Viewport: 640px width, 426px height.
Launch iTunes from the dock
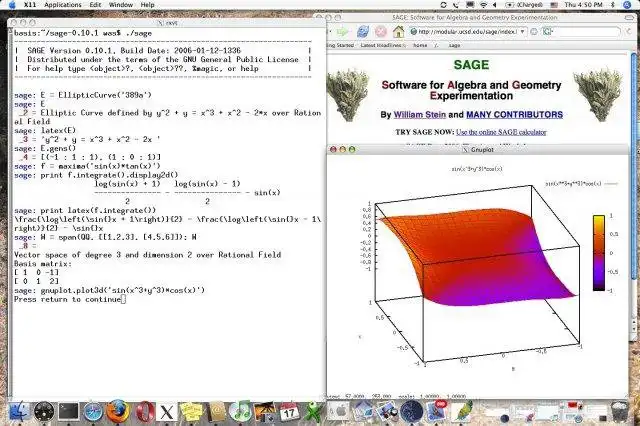pyautogui.click(x=240, y=411)
